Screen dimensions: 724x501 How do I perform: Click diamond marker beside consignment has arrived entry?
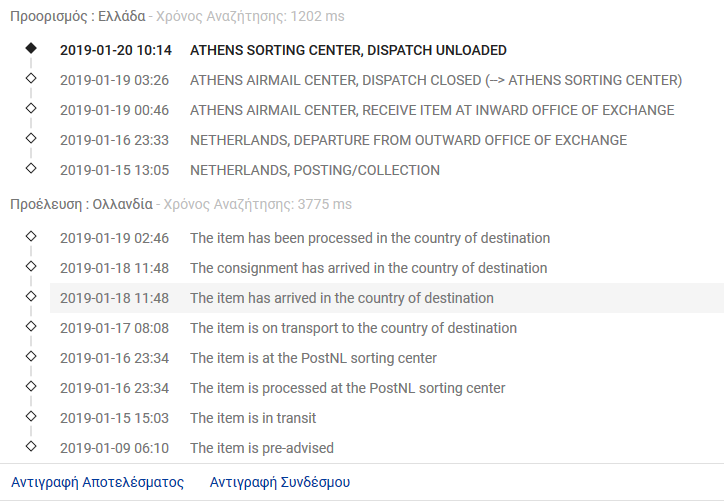point(31,266)
